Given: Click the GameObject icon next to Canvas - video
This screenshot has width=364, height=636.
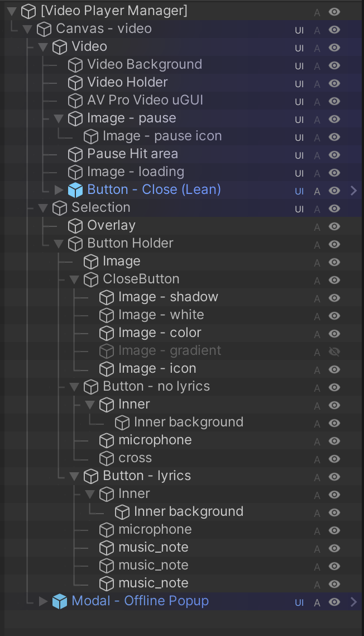Looking at the screenshot, I should click(x=44, y=29).
